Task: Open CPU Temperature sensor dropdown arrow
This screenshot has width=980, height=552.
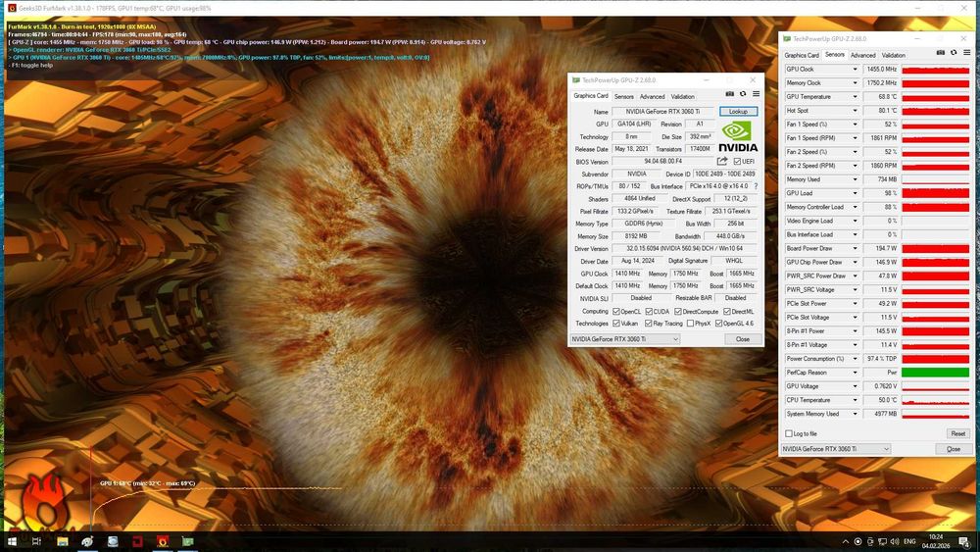Action: click(x=855, y=399)
